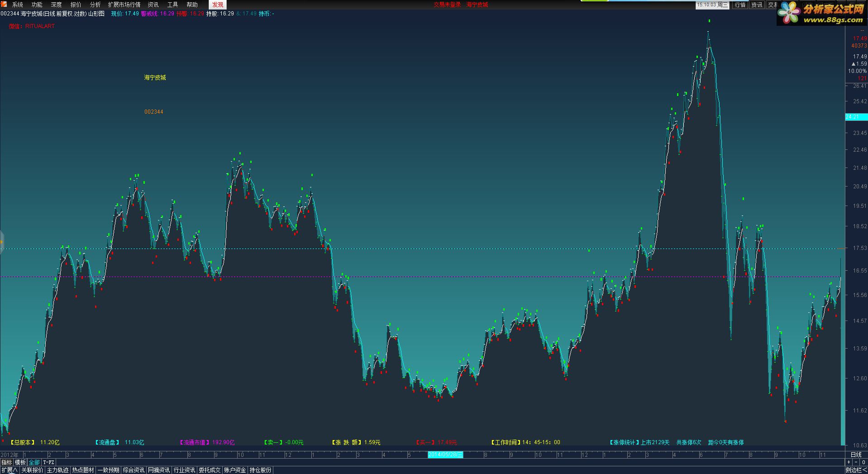The height and width of the screenshot is (474, 868).
Task: Open the 帮助 menu
Action: pyautogui.click(x=192, y=5)
